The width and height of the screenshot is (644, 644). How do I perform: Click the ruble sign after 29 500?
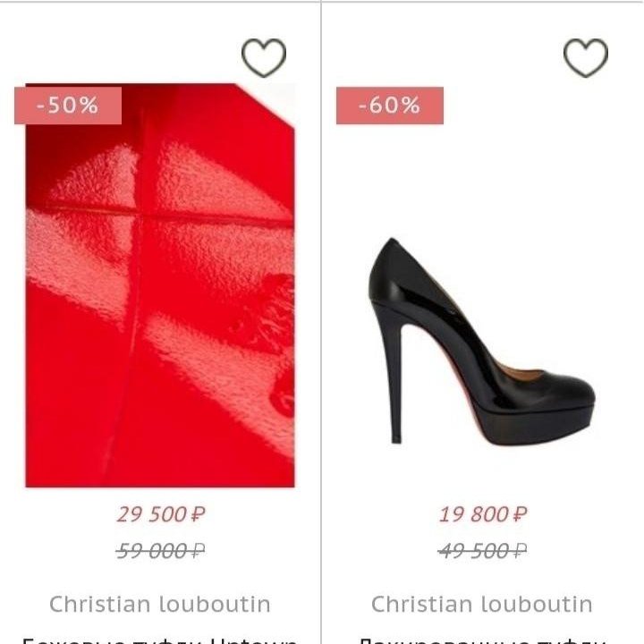click(x=199, y=514)
